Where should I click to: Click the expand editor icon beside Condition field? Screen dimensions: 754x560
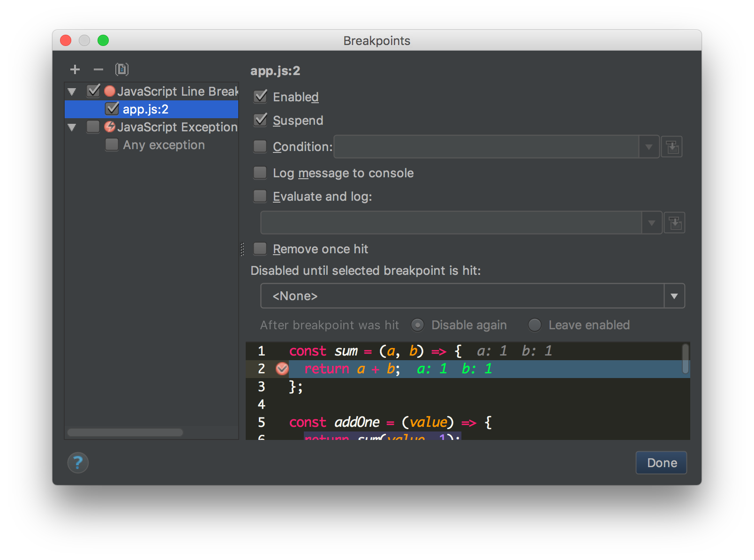point(672,147)
